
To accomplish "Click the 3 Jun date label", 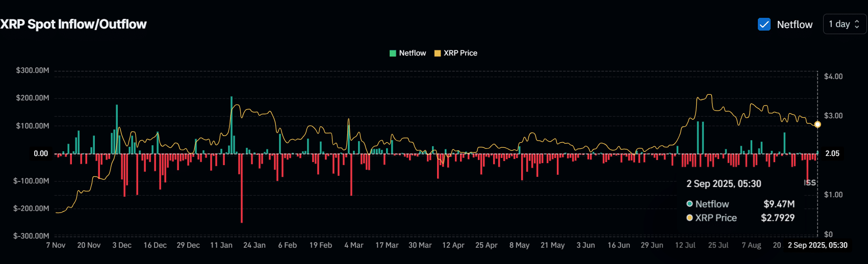I will [x=586, y=245].
